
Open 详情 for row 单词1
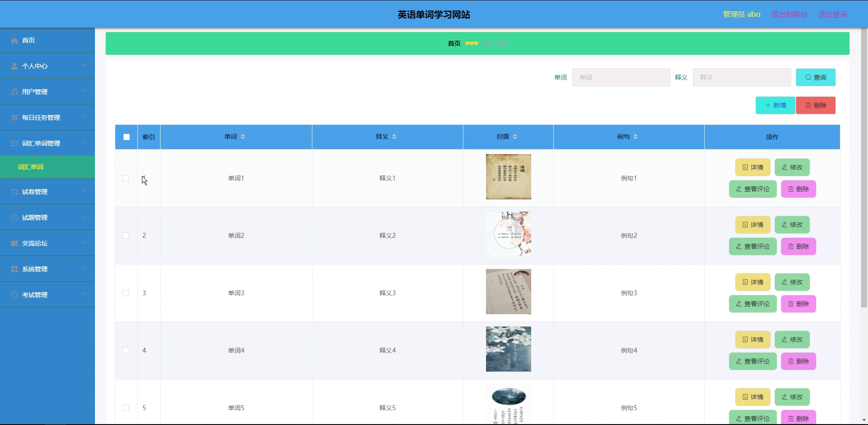(753, 168)
